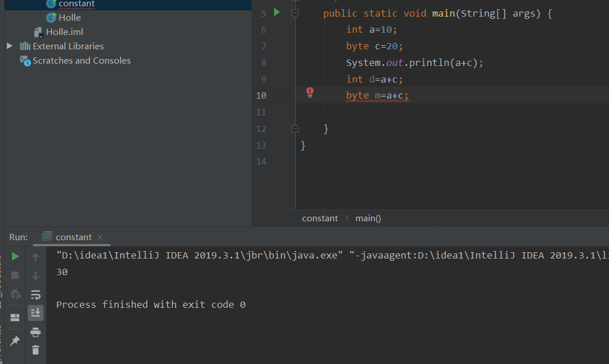Click the System.out.println(a+c); statement
Screen dimensions: 609x364
point(414,63)
